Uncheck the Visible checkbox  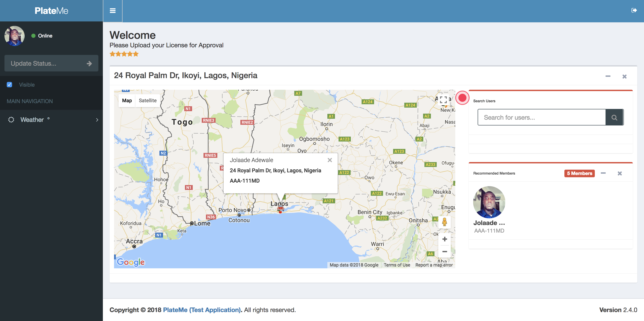click(x=9, y=85)
